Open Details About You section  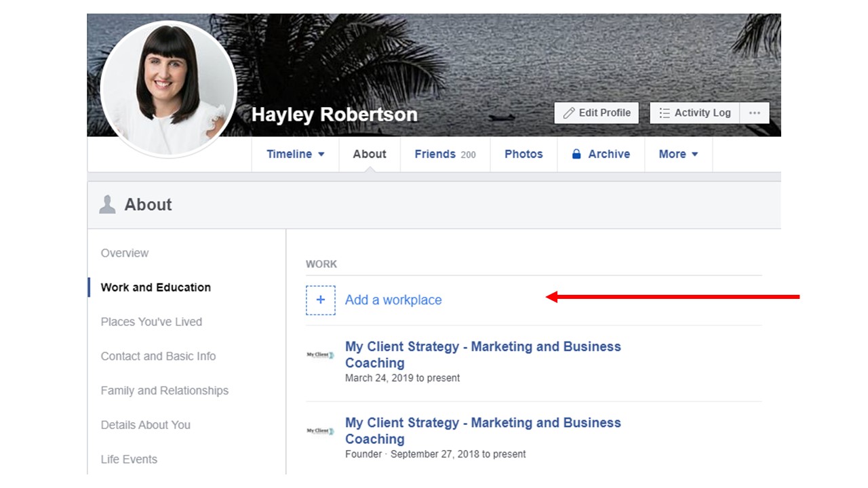pyautogui.click(x=146, y=425)
